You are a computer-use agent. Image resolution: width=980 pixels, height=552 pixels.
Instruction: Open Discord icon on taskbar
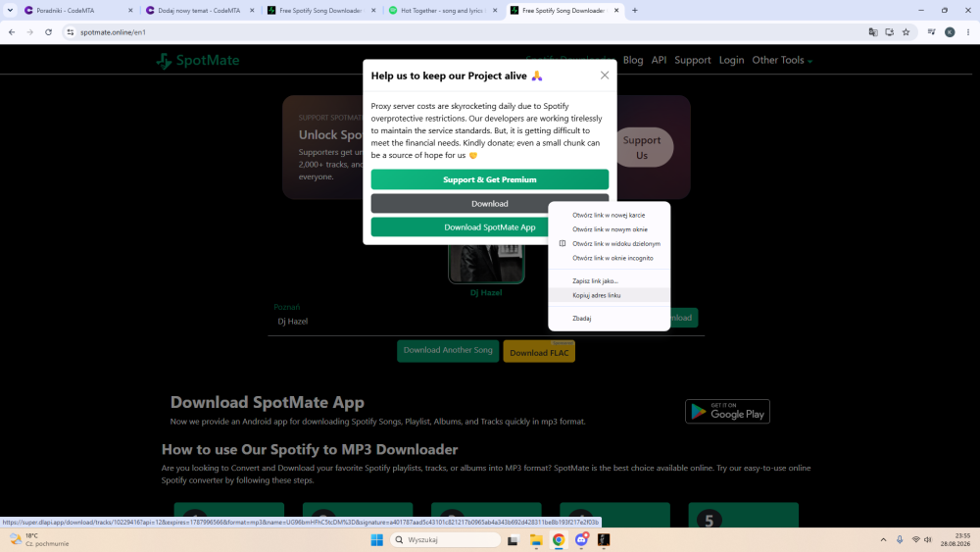pos(581,539)
